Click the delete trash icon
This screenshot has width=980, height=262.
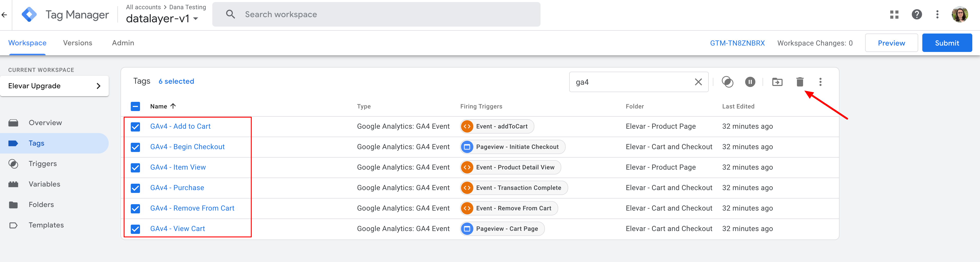(x=800, y=82)
